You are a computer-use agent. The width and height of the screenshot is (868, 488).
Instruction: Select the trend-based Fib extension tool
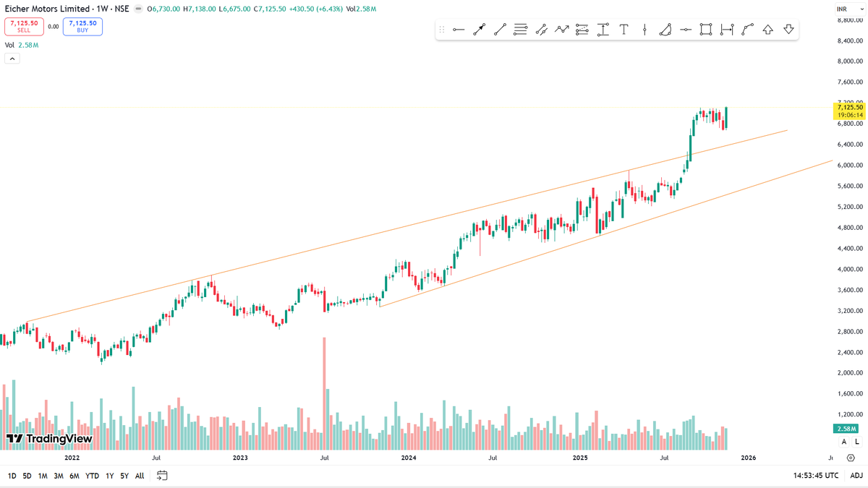pos(582,30)
